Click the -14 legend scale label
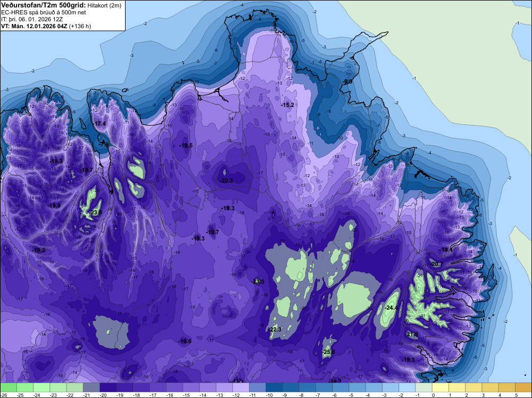This screenshot has width=532, height=398. point(203,395)
